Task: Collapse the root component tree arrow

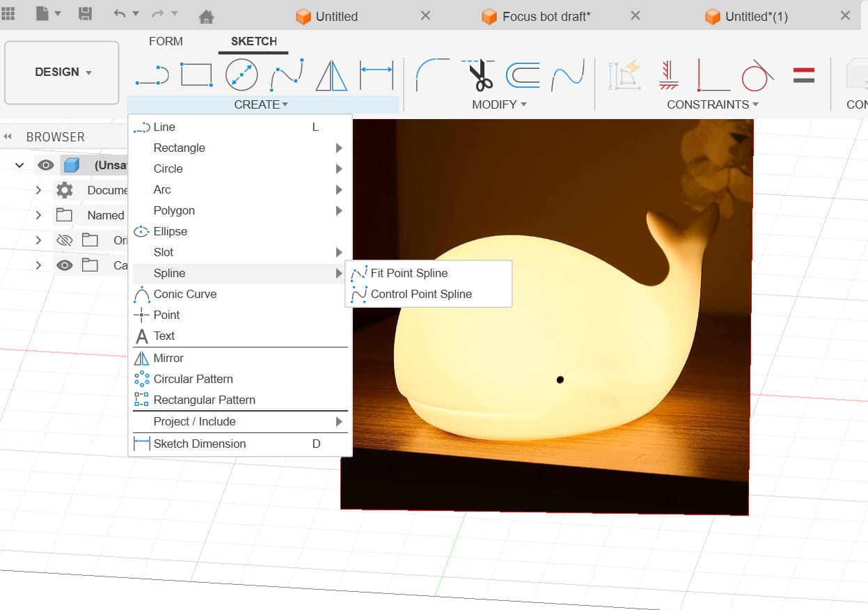Action: 20,165
